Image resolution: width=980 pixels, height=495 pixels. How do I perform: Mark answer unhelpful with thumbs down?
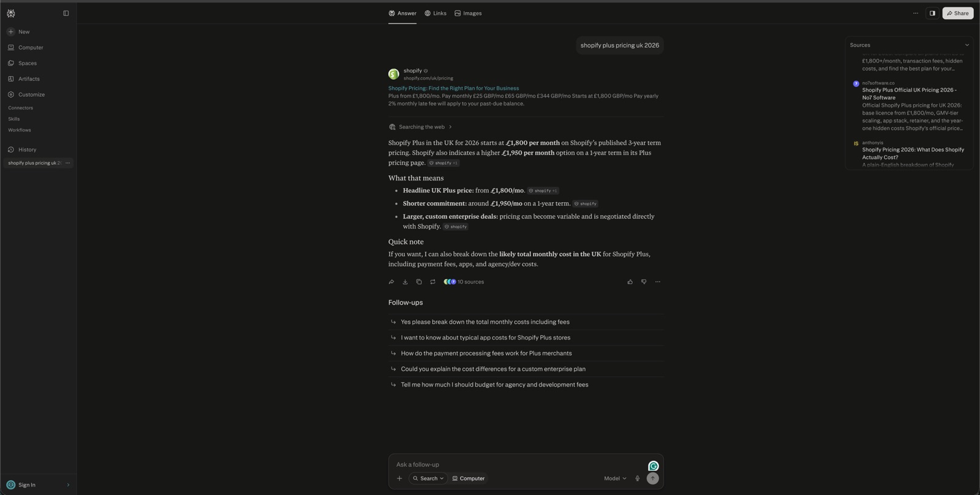point(644,282)
